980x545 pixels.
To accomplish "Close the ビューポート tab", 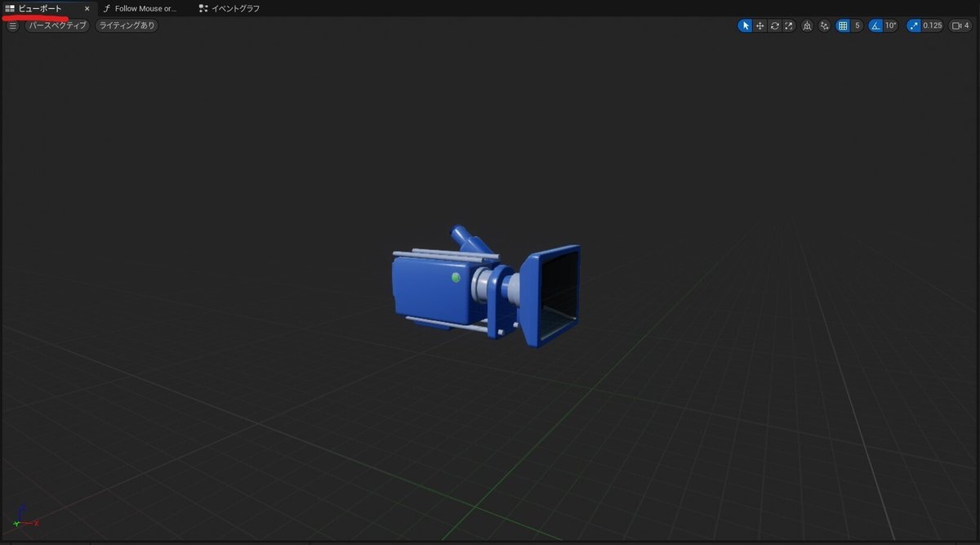I will click(87, 8).
